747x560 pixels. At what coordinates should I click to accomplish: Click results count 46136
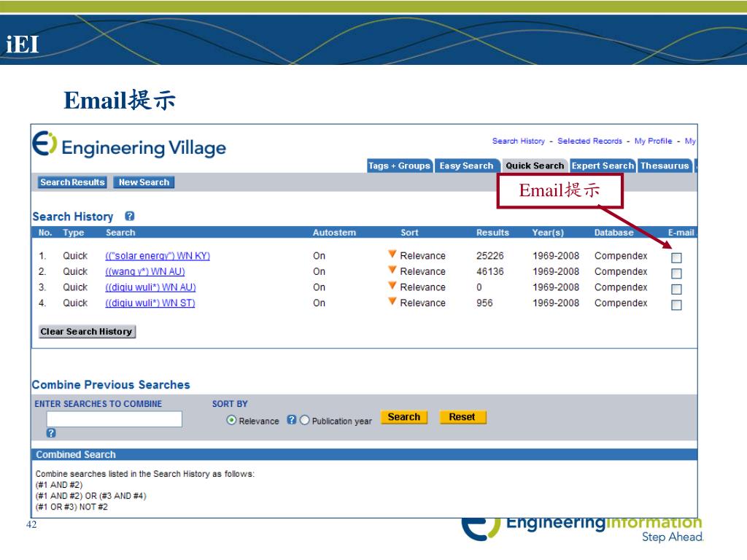click(x=489, y=271)
